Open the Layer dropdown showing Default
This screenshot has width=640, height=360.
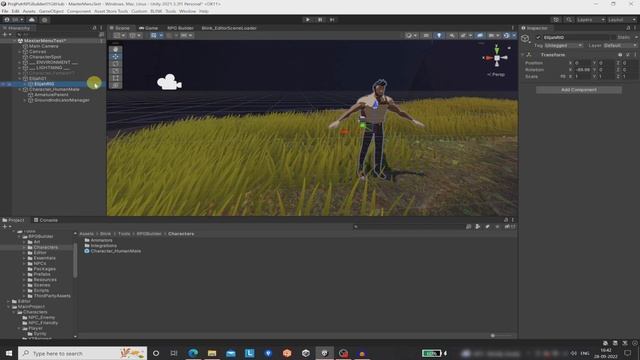click(x=620, y=45)
